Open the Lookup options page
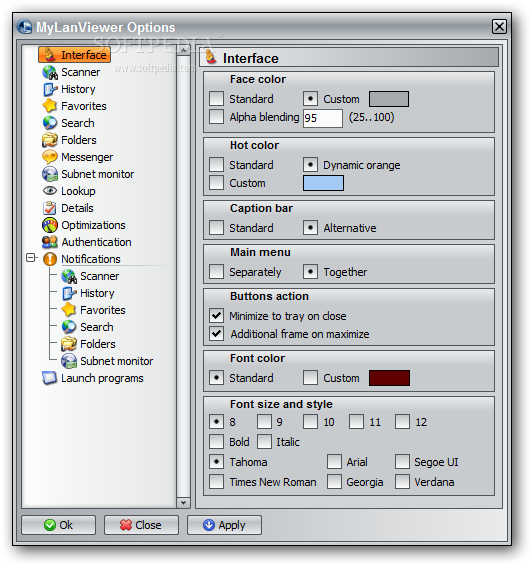This screenshot has height=566, width=532. 78,191
